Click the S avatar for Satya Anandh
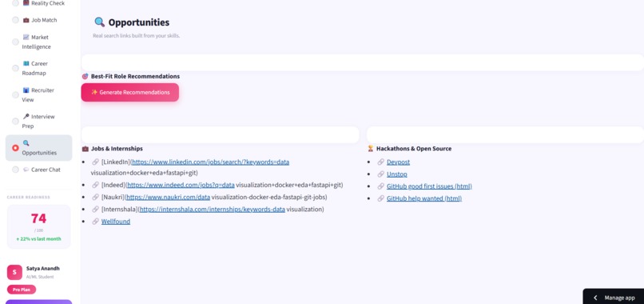Viewport: 644px width, 304px height. [x=14, y=272]
